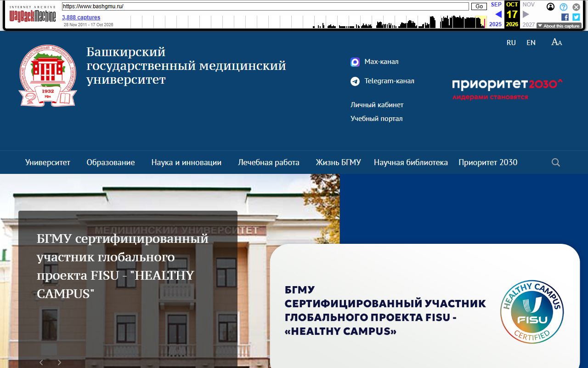Open the Личный кабинет link

(x=377, y=105)
